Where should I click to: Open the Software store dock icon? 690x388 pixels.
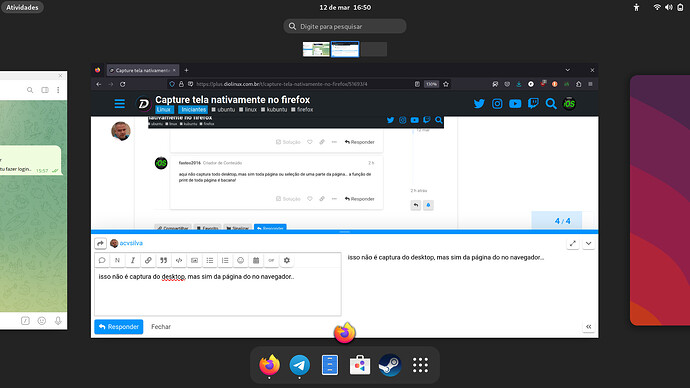(360, 365)
